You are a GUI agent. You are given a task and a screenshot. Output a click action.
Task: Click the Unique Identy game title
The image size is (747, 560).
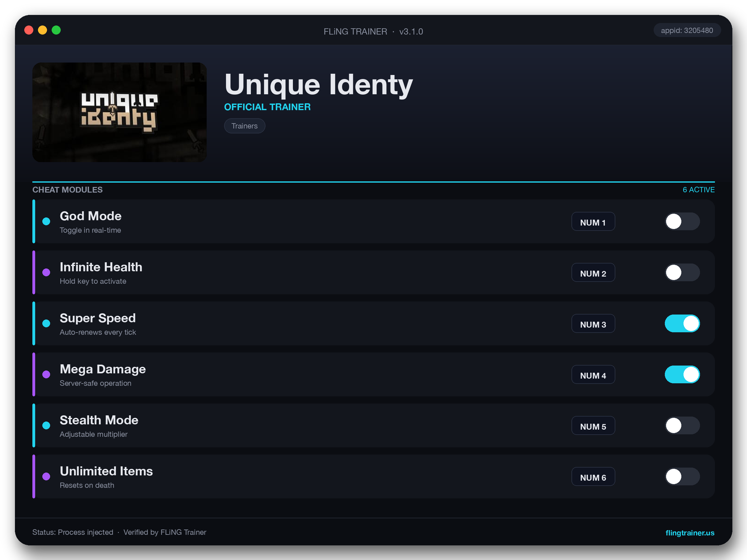[x=318, y=84]
